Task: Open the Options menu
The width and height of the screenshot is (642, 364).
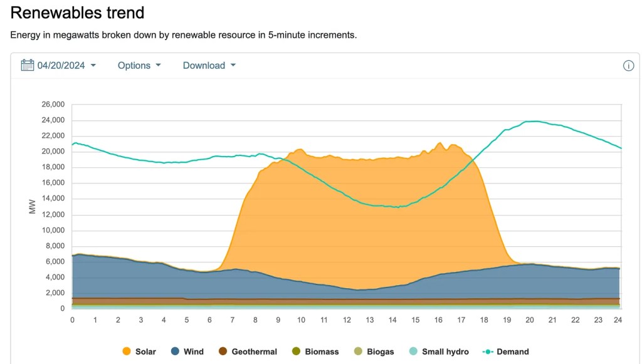Action: click(134, 65)
